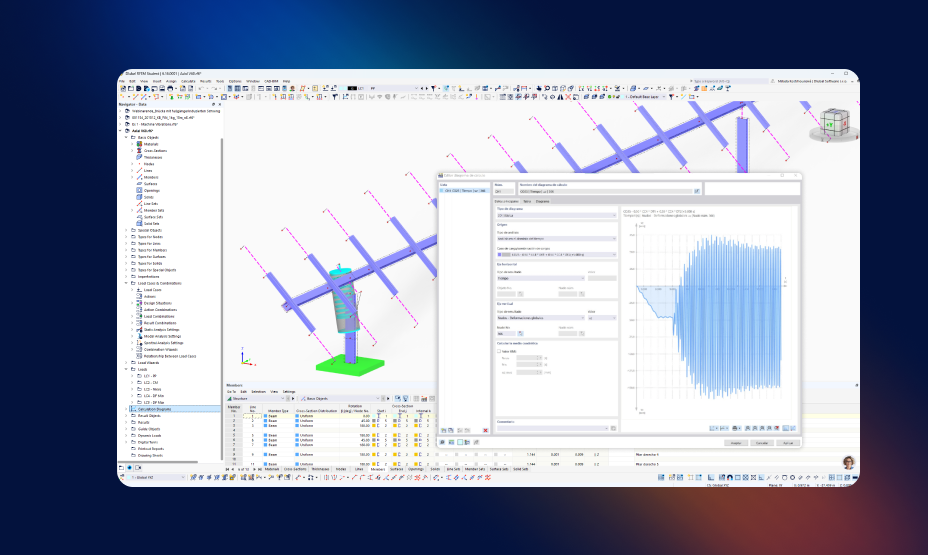Screen dimensions: 928x555
Task: Click the Comentario input field
Action: 553,428
